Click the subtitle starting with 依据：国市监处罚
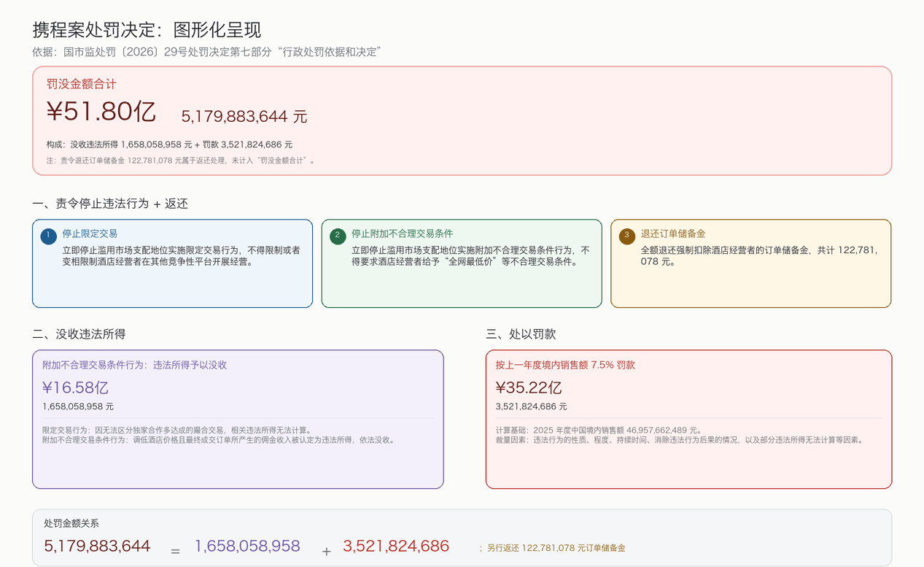 pos(207,53)
